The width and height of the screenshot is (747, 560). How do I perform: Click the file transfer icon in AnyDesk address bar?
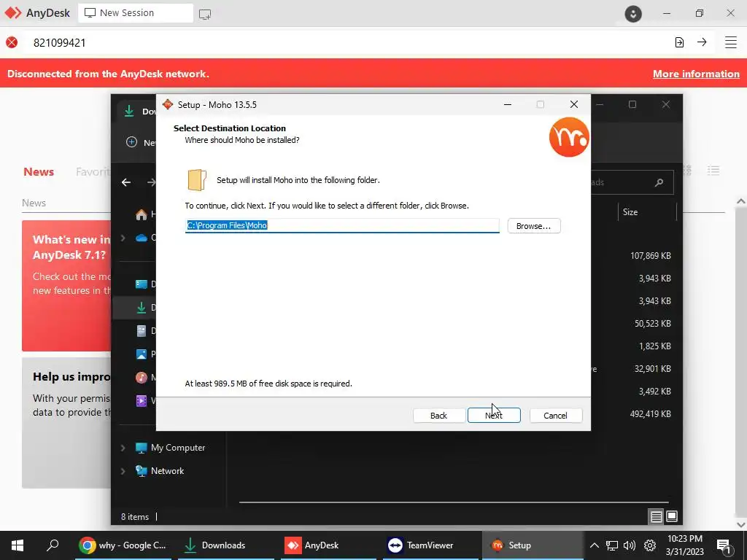click(x=679, y=42)
